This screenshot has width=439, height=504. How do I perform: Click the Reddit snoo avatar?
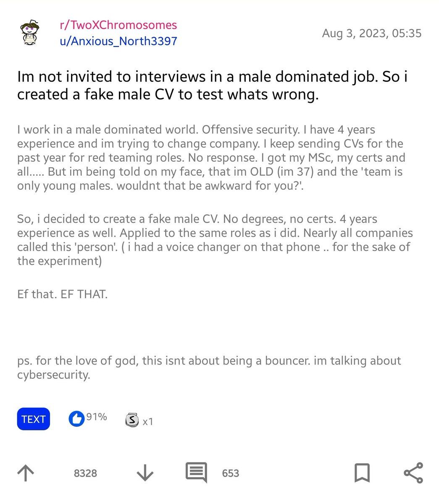coord(30,34)
